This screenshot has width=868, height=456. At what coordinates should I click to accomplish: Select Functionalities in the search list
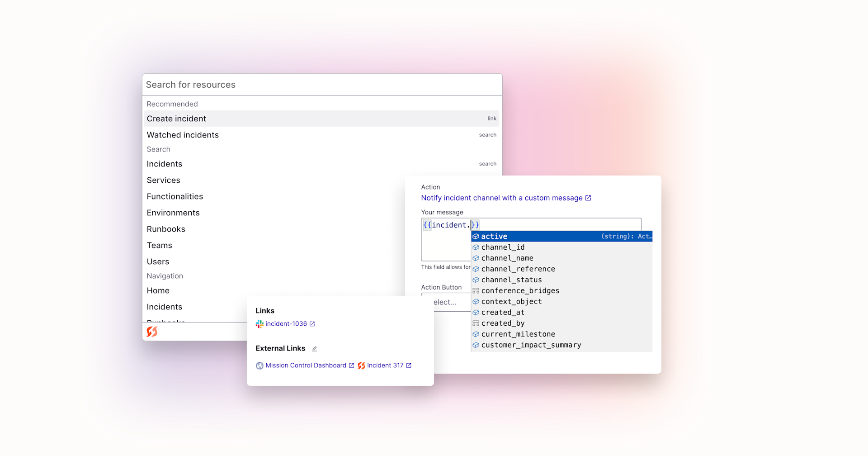coord(175,196)
